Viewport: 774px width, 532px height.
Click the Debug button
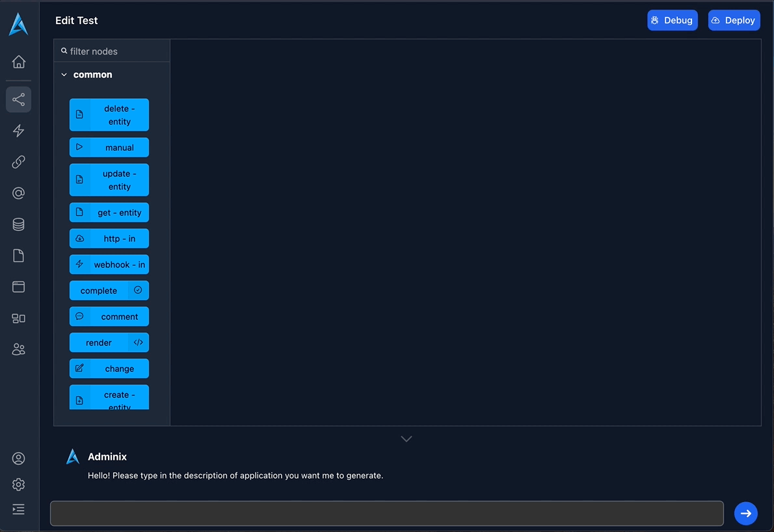672,20
